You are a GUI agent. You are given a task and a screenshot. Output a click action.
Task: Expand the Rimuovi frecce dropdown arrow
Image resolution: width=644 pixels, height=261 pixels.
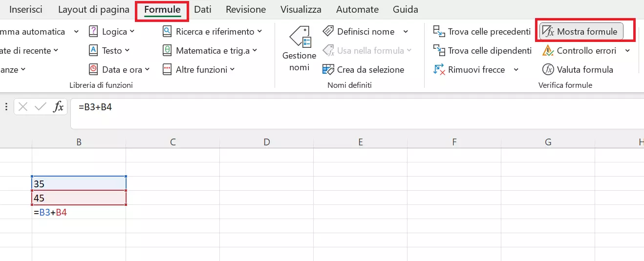(x=516, y=70)
